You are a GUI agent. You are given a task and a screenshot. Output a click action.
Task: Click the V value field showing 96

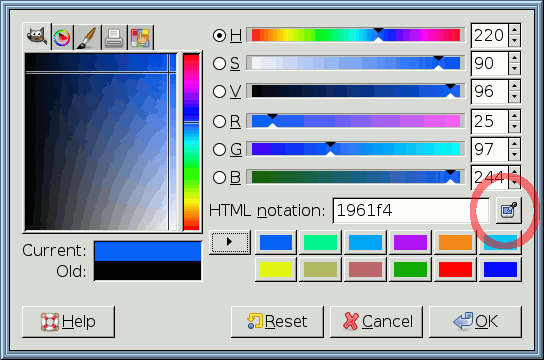(490, 92)
